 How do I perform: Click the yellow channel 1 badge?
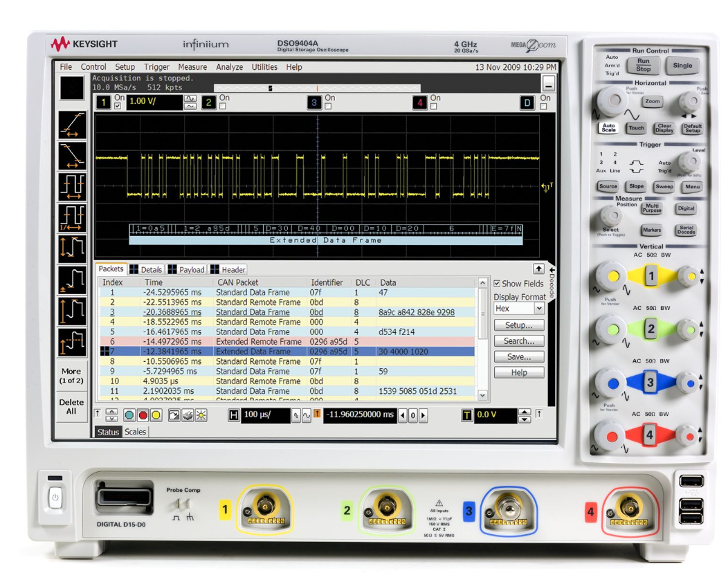(x=102, y=102)
